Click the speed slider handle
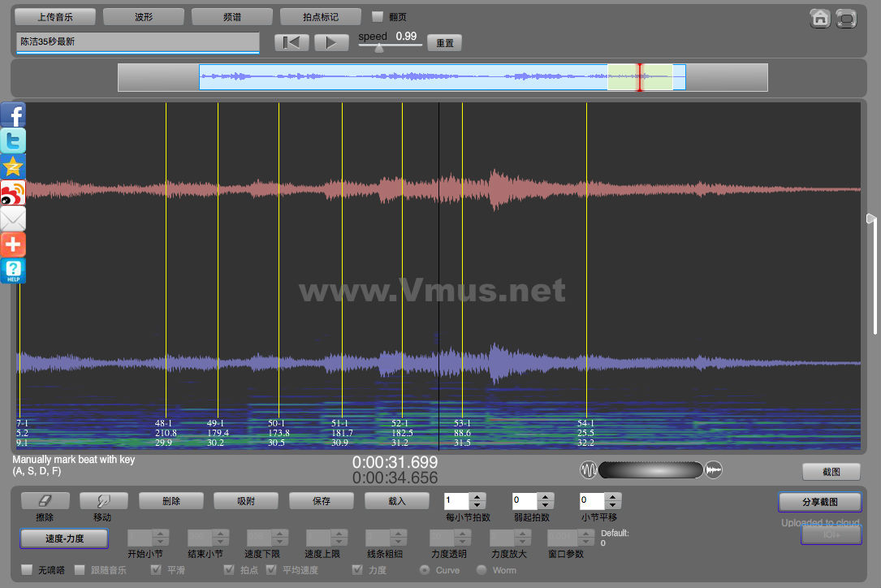Screen dimensions: 881x588 378,48
